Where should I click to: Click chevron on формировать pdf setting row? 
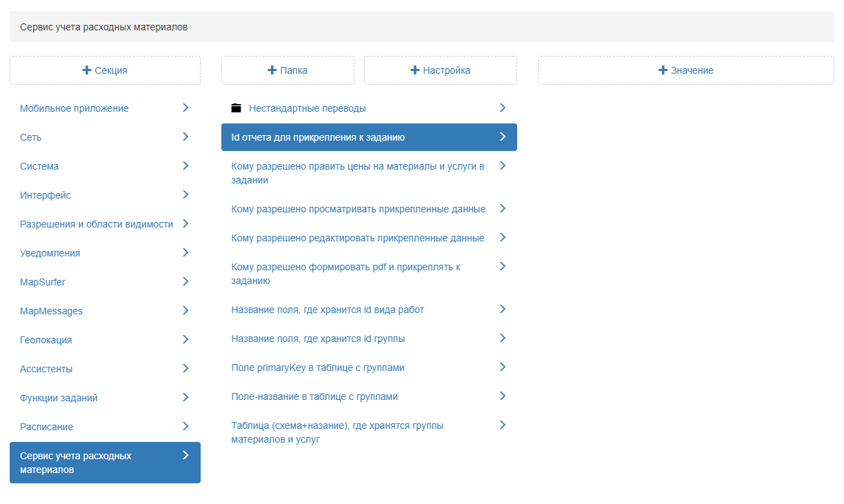click(x=503, y=266)
